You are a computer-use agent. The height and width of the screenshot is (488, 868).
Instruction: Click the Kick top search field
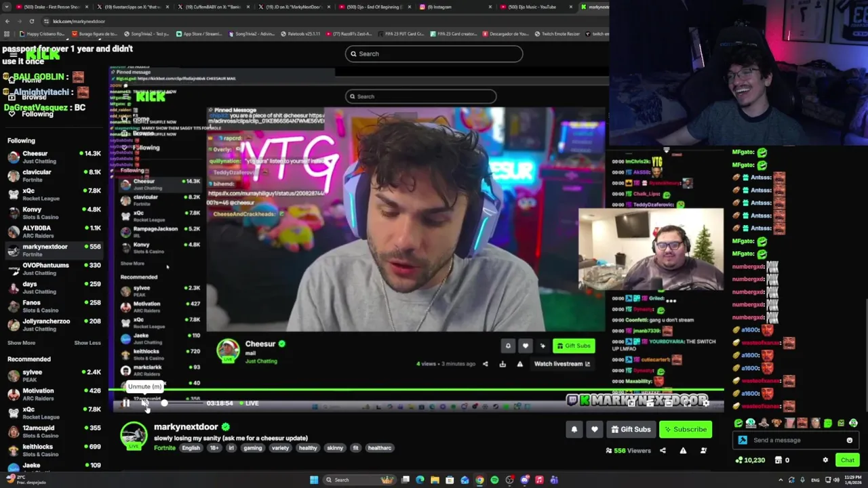tap(434, 54)
